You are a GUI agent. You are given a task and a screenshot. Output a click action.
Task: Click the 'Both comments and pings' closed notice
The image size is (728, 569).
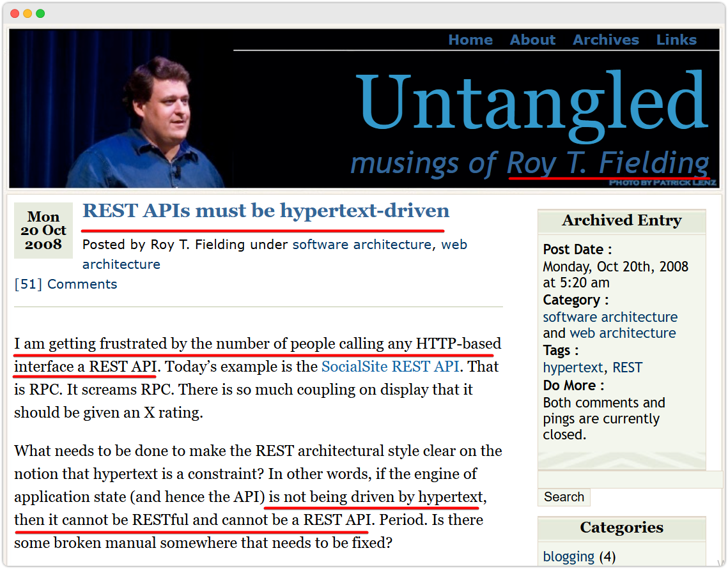(x=603, y=419)
